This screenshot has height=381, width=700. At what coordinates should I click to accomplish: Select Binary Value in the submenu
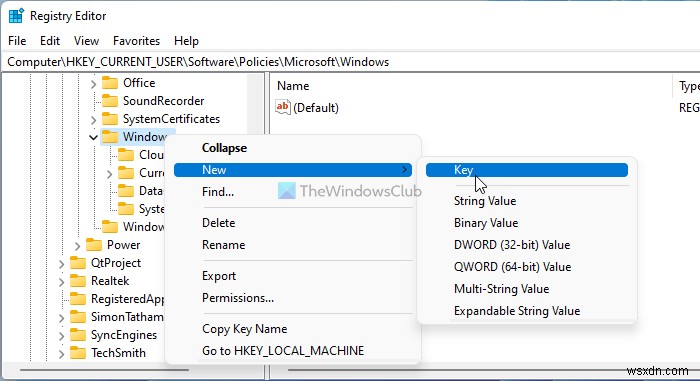pyautogui.click(x=527, y=223)
